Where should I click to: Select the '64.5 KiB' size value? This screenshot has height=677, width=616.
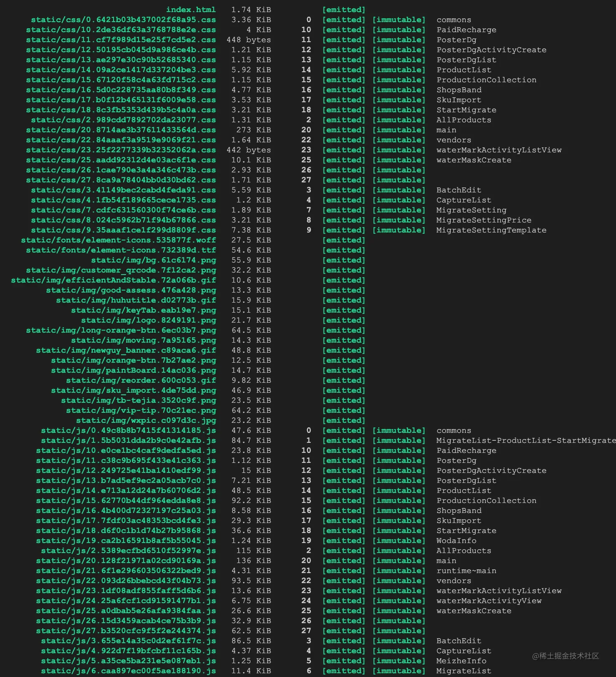tap(251, 330)
